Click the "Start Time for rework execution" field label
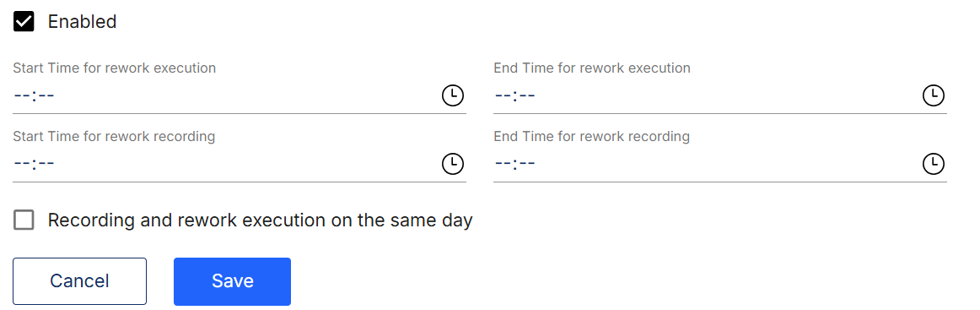The height and width of the screenshot is (310, 980). tap(115, 68)
